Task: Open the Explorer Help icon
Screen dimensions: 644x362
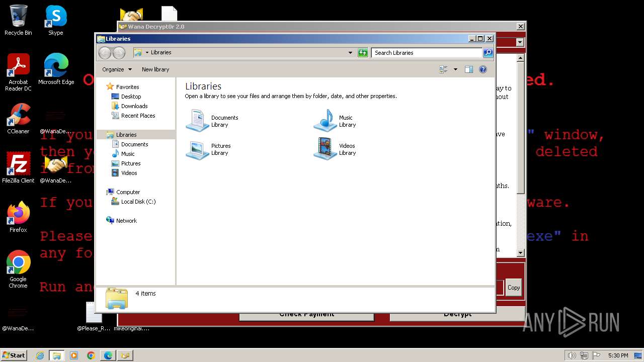Action: (483, 69)
